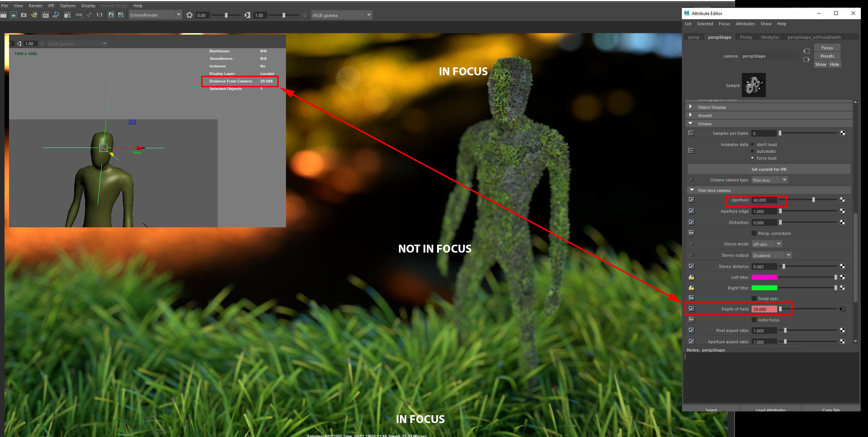The width and height of the screenshot is (868, 437).
Task: Click the Set current for IPR button
Action: (x=769, y=169)
